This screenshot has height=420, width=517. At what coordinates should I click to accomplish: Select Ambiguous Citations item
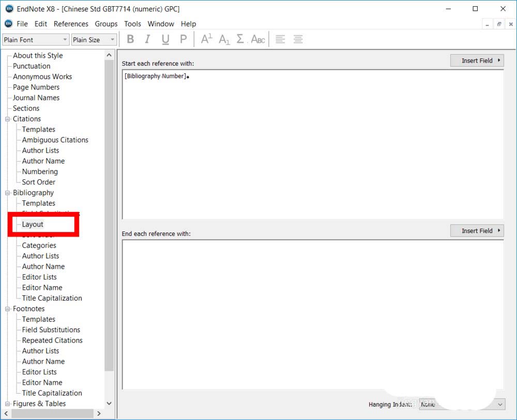point(55,139)
